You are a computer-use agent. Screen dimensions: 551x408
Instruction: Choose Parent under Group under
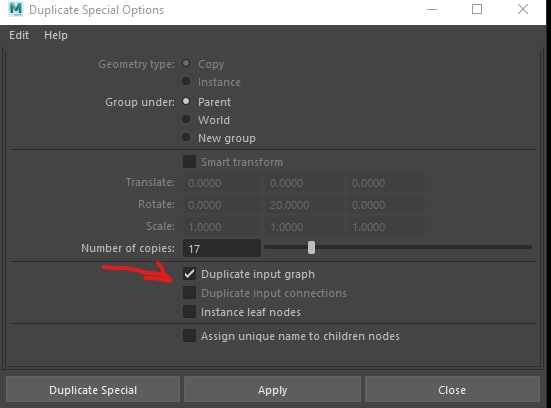point(186,102)
